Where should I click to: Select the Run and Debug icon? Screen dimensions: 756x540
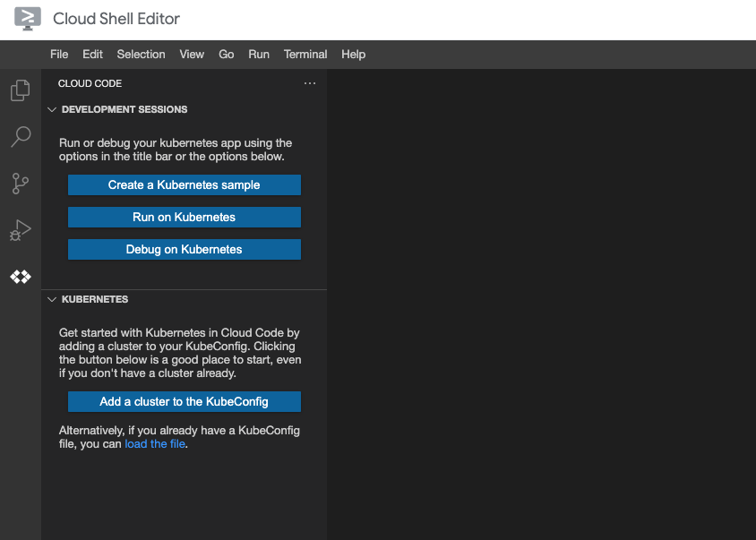(x=20, y=230)
